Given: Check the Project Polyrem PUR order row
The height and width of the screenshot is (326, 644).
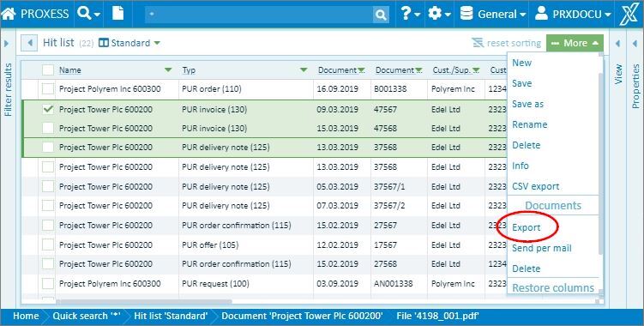Looking at the screenshot, I should tap(48, 89).
